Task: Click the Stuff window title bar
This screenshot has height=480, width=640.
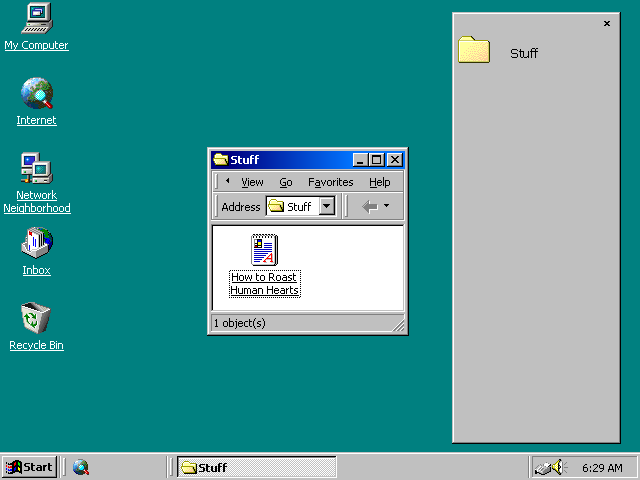Action: pyautogui.click(x=307, y=160)
